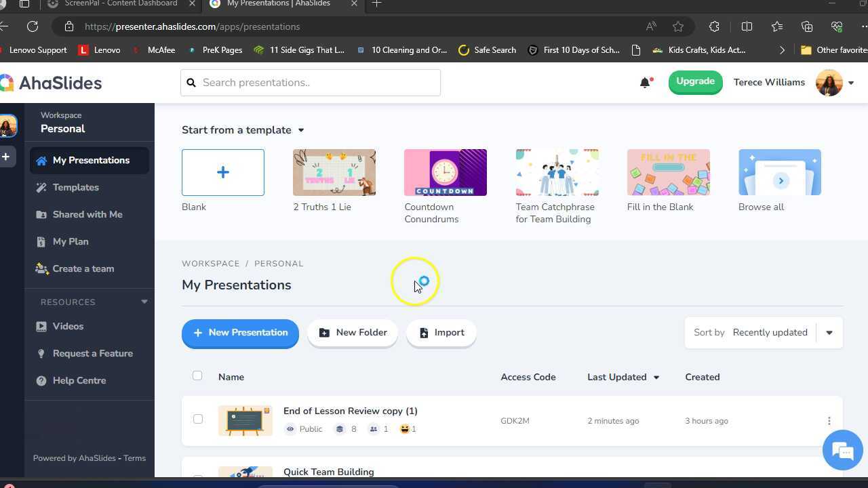Go to My Presentations in sidebar
Image resolution: width=868 pixels, height=488 pixels.
click(90, 161)
